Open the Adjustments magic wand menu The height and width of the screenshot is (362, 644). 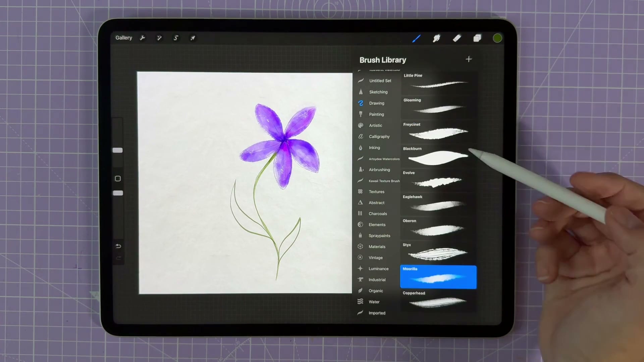click(159, 38)
